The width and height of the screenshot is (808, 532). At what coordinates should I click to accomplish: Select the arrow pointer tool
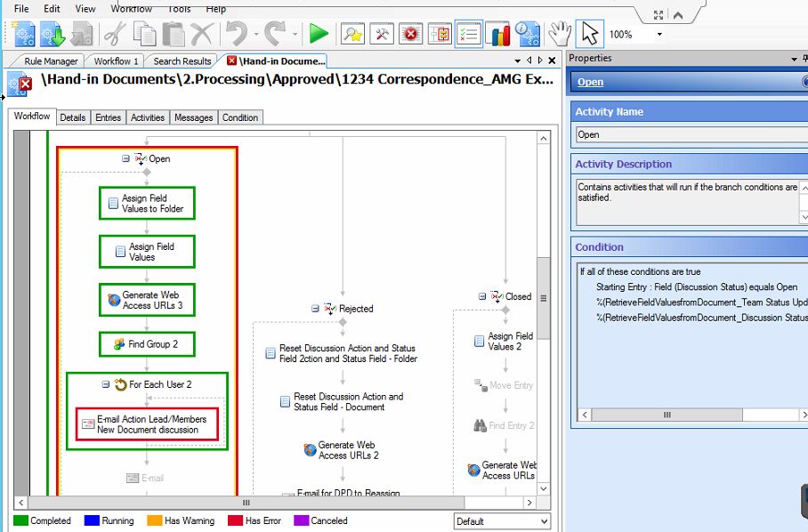(589, 34)
